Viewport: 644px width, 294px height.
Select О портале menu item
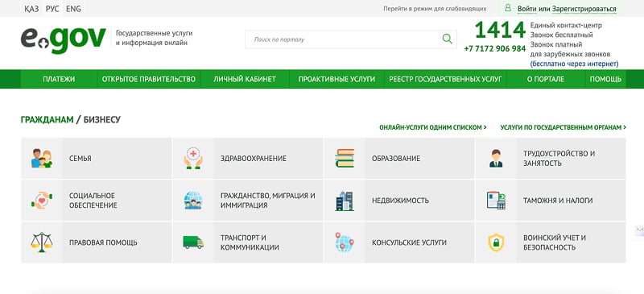click(x=546, y=80)
